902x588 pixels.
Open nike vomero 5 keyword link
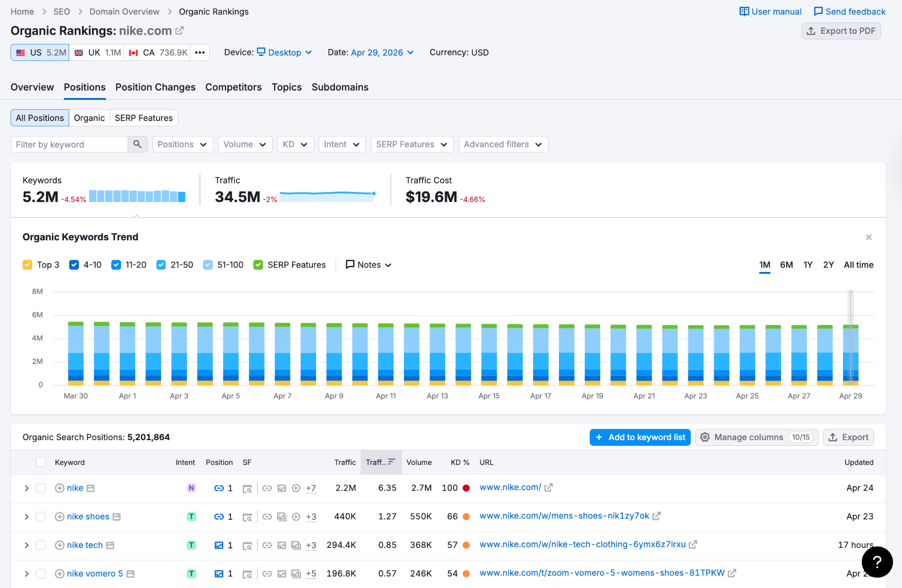pyautogui.click(x=95, y=573)
